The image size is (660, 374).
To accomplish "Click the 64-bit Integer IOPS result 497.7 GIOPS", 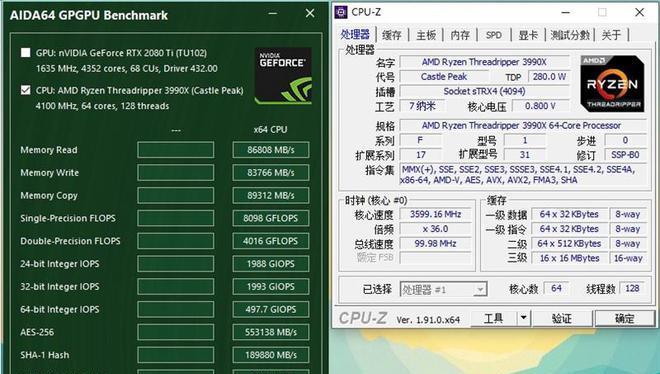I will (271, 309).
